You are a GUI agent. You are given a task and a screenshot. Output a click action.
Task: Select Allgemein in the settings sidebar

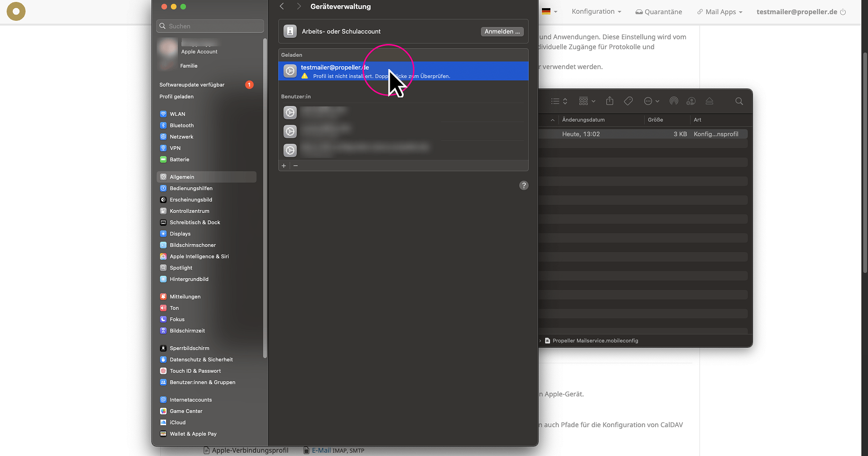pos(182,176)
